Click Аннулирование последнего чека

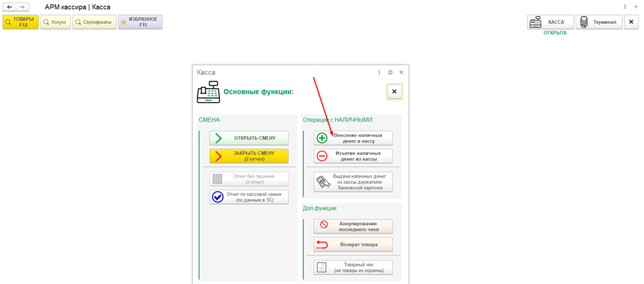[353, 227]
